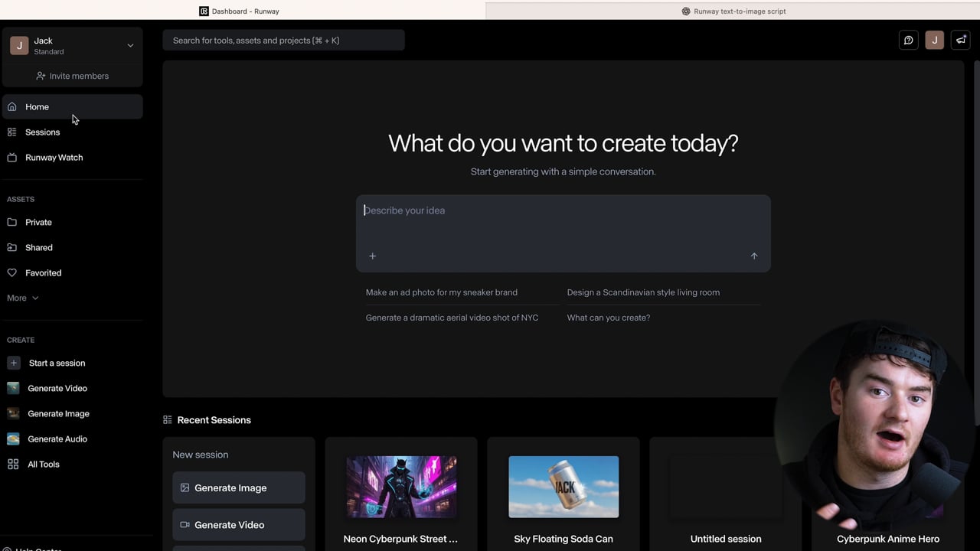Click the Private folder icon
The image size is (980, 551).
(x=11, y=222)
